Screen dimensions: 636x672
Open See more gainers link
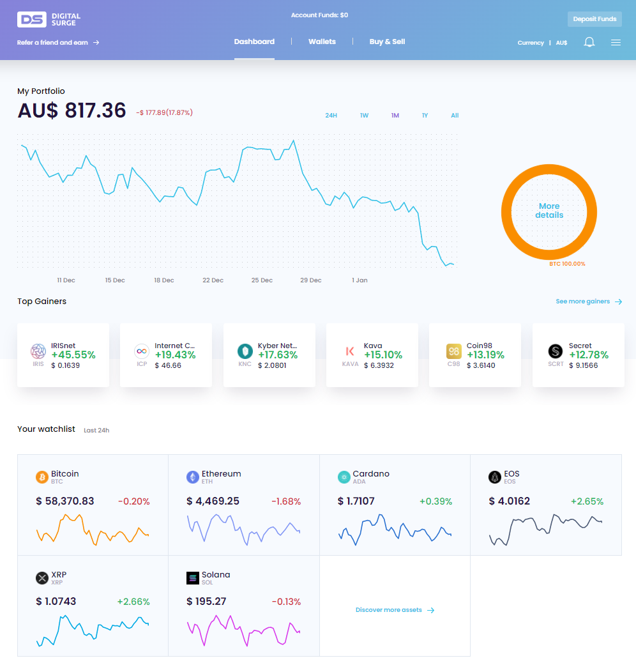pos(589,302)
